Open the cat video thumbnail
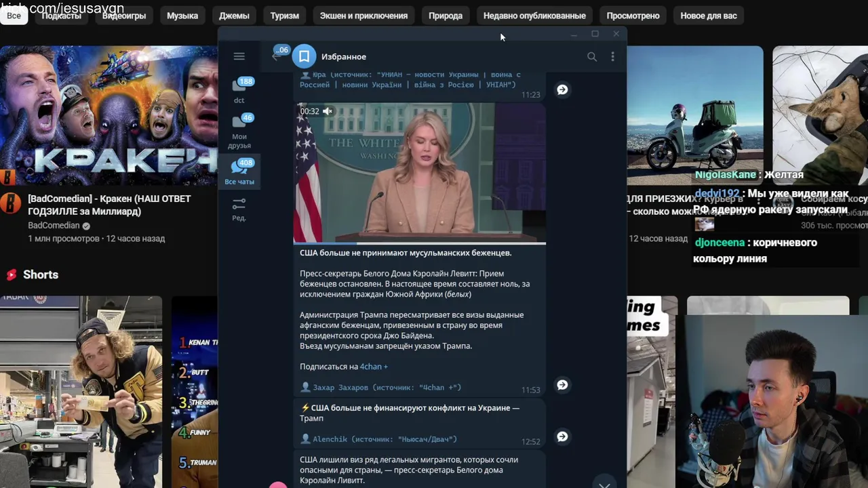 820,115
